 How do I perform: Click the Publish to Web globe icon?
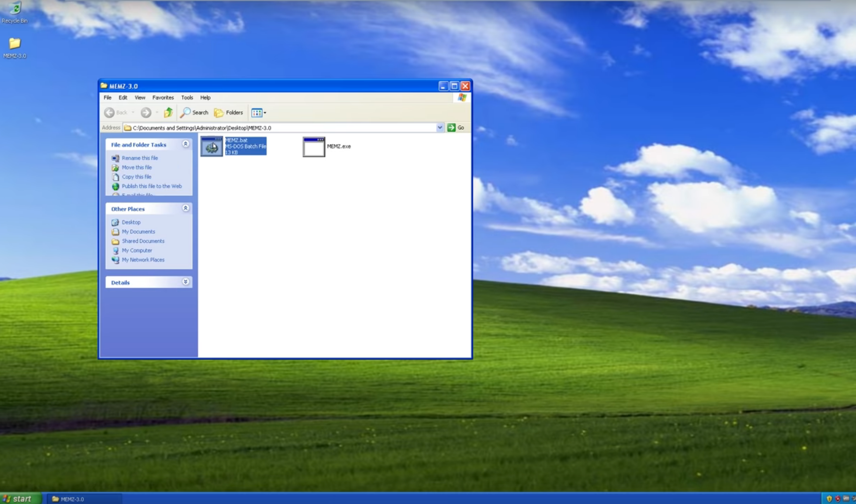tap(115, 186)
